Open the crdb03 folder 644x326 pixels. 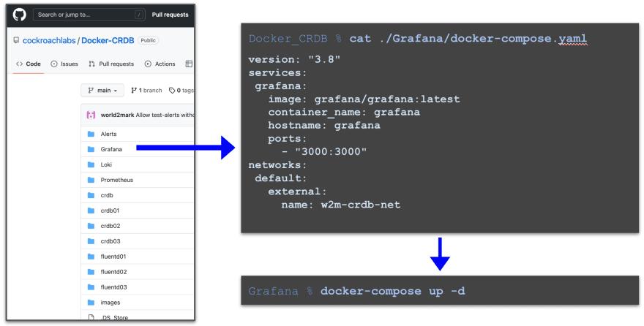pos(111,241)
